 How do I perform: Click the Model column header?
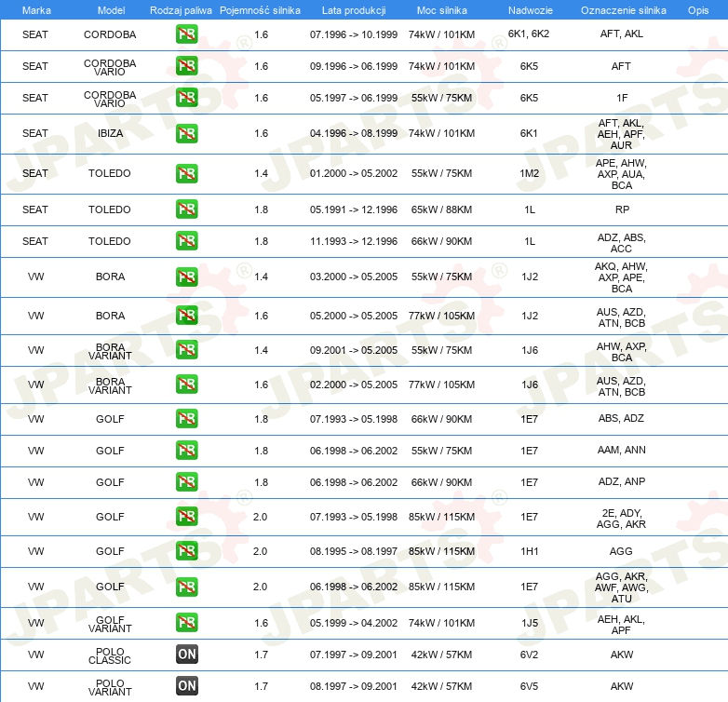[111, 10]
